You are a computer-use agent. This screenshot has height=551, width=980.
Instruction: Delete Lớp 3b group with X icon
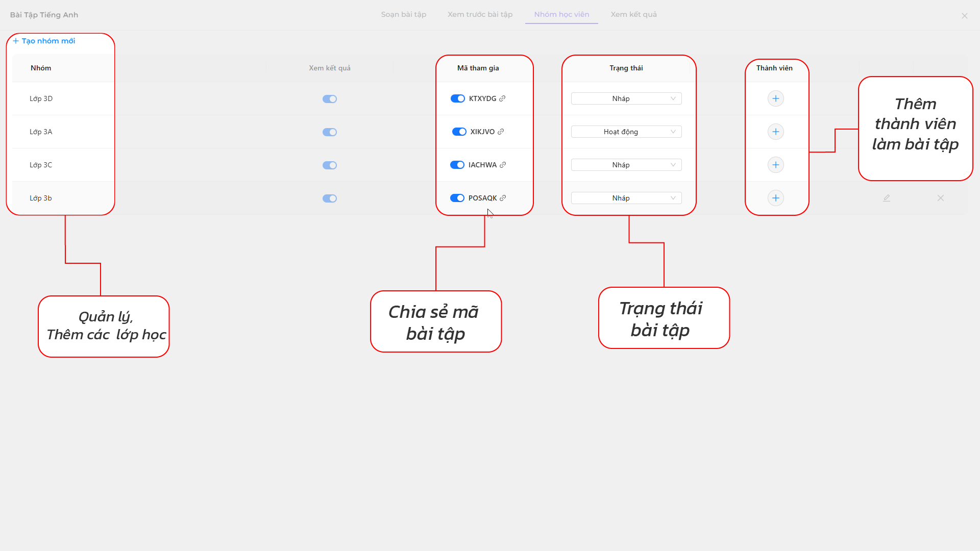[940, 198]
